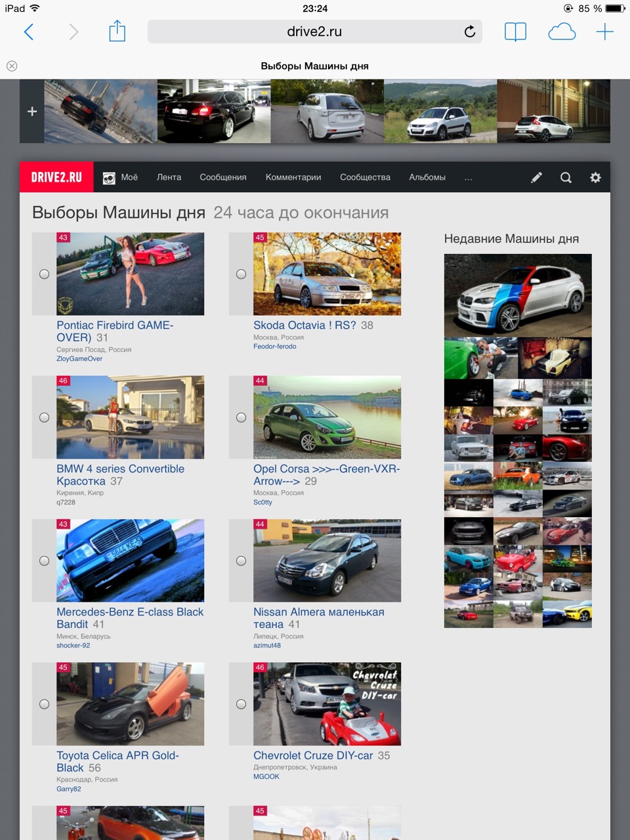Close the banner with the x icon

click(x=12, y=66)
